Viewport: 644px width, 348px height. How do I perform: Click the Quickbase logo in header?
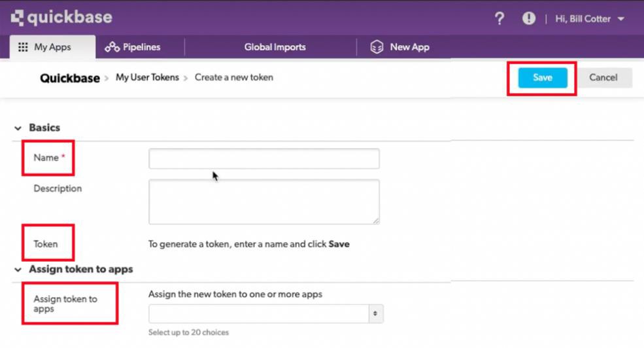tap(61, 18)
